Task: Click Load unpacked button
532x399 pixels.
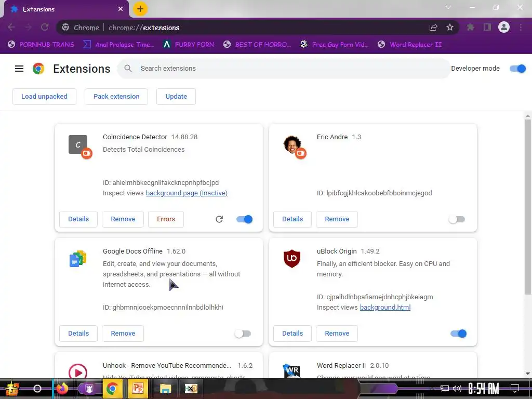Action: [x=45, y=97]
